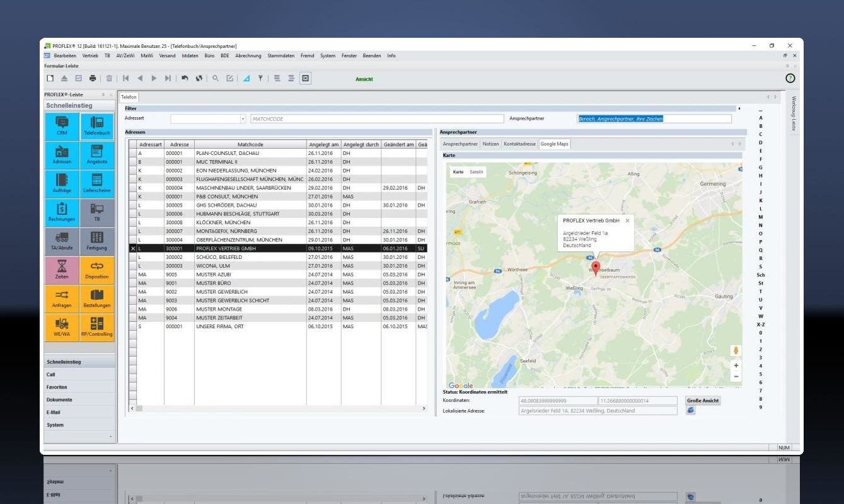Switch map to Satellit view
This screenshot has height=504, width=844.
point(477,172)
